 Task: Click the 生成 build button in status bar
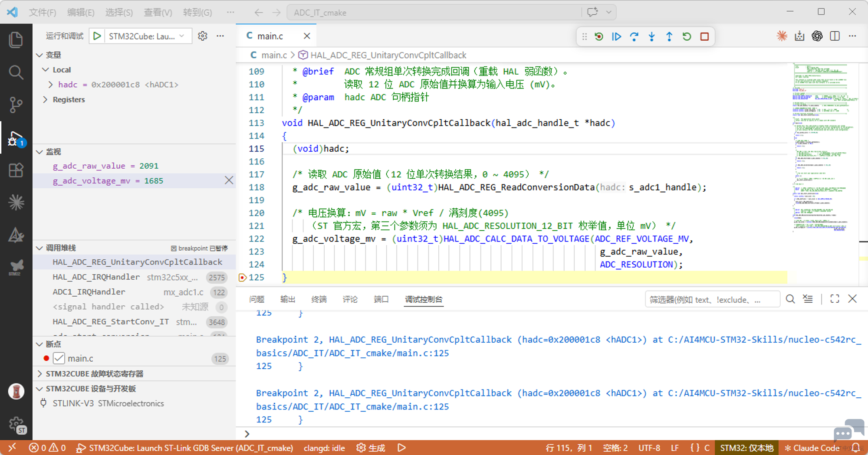point(371,448)
